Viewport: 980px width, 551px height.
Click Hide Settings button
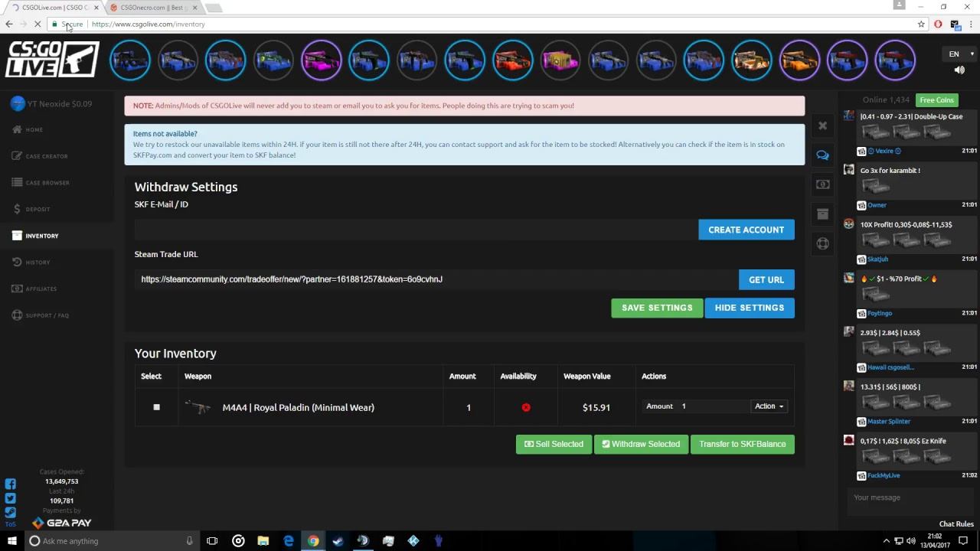[x=750, y=308]
